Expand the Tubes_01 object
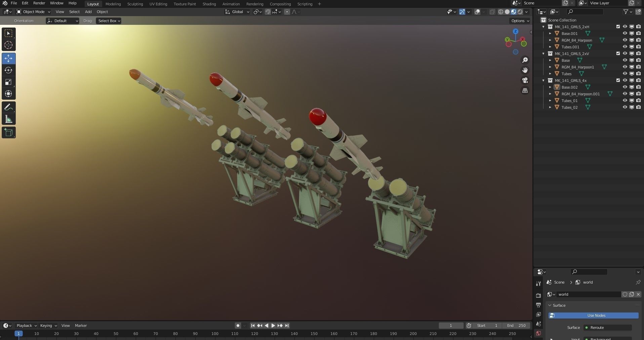The image size is (644, 340). click(550, 100)
